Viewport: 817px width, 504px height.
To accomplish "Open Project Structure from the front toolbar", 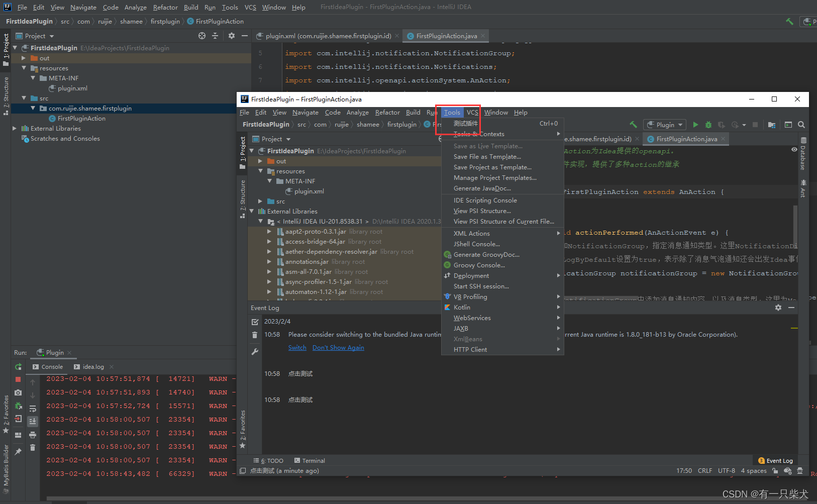I will point(772,125).
